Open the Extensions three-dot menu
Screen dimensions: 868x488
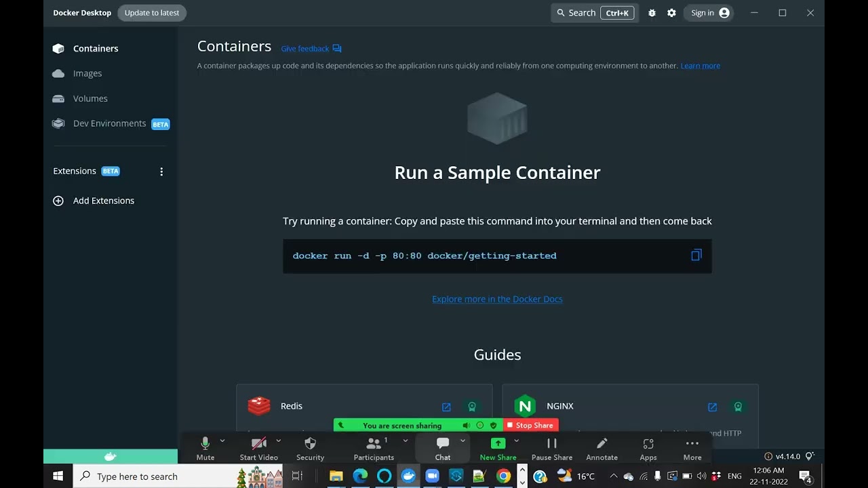coord(161,171)
